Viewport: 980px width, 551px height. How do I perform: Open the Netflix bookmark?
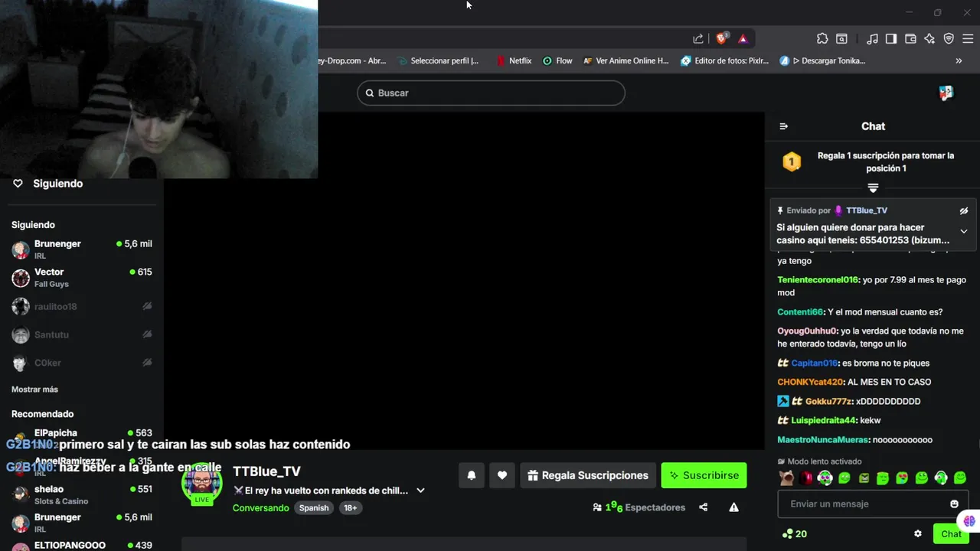tap(514, 60)
